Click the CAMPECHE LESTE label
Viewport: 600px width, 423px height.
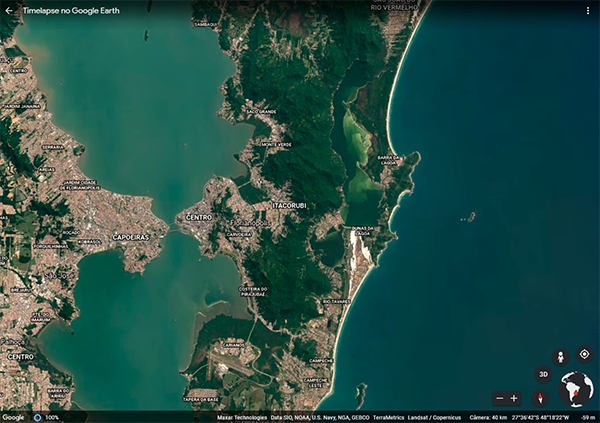pyautogui.click(x=315, y=383)
